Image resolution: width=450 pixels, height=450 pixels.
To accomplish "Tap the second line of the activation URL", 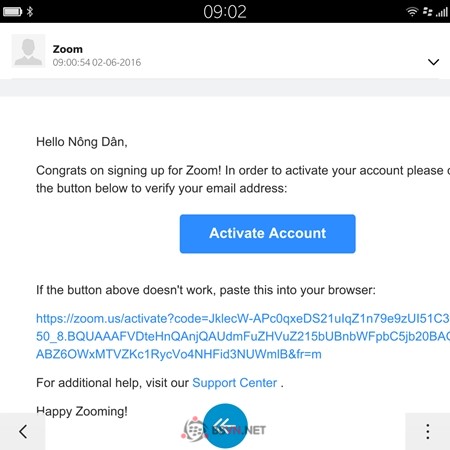I will 243,336.
